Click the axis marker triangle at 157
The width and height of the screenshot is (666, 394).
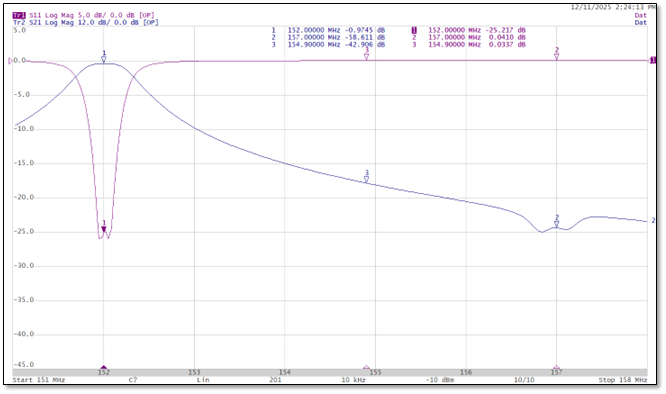coord(556,367)
